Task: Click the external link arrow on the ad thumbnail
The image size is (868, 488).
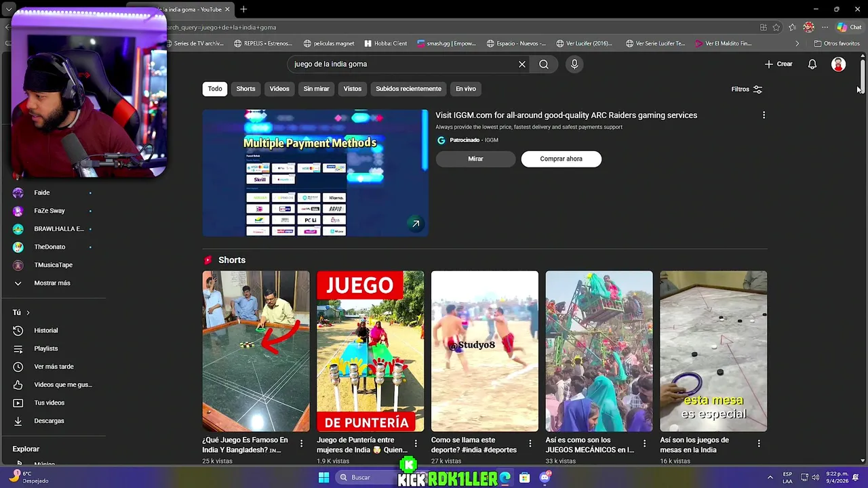Action: coord(416,224)
